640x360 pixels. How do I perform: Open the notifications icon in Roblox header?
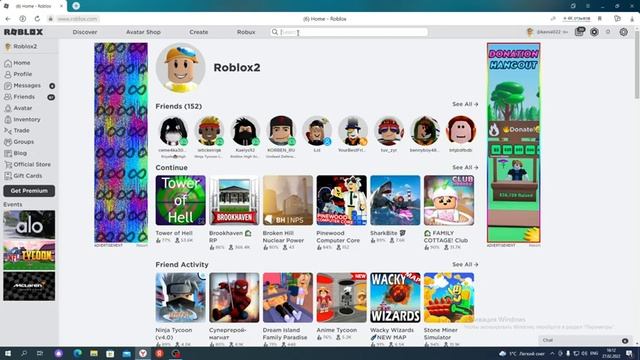[x=580, y=31]
